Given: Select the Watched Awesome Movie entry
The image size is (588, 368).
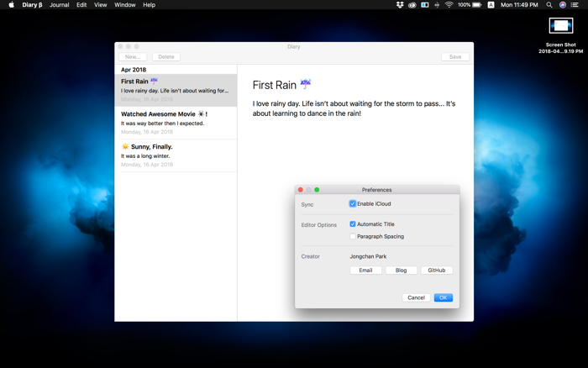Looking at the screenshot, I should click(176, 123).
